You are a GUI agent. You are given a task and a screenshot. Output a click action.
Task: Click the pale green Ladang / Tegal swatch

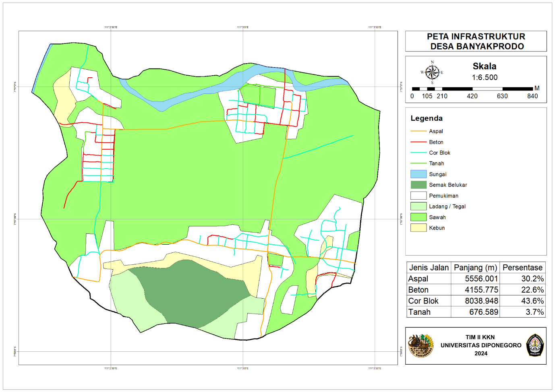pos(418,206)
